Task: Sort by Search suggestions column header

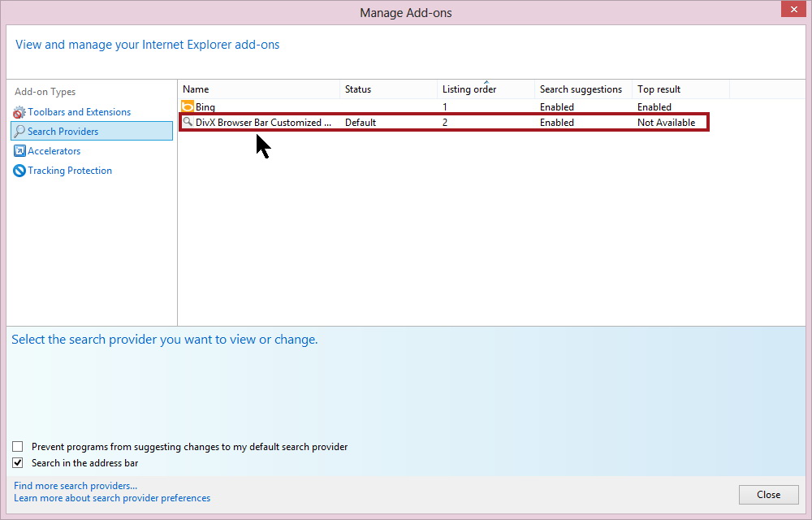Action: (583, 89)
